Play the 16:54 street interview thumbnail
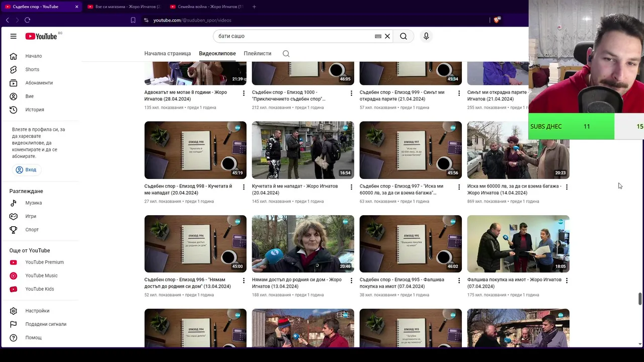The height and width of the screenshot is (362, 644). point(303,150)
